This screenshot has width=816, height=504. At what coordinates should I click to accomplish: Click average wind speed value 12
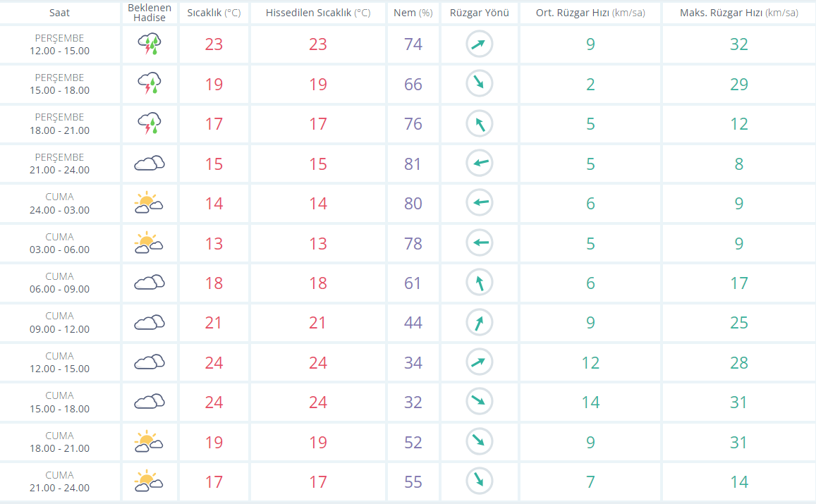coord(590,362)
